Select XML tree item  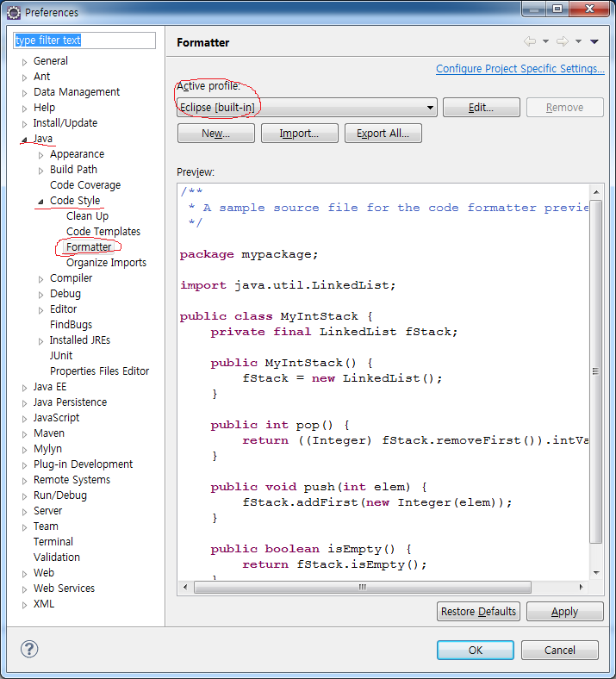click(x=44, y=604)
